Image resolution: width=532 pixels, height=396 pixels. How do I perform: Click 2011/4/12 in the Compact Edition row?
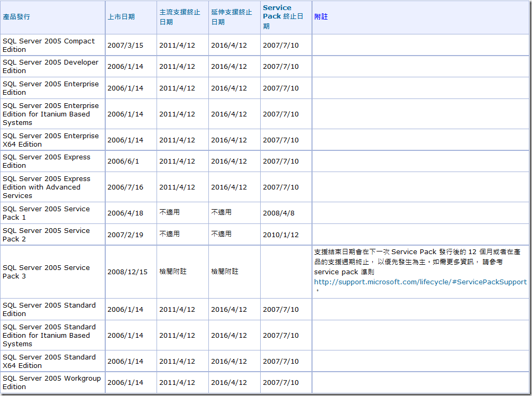pos(177,45)
